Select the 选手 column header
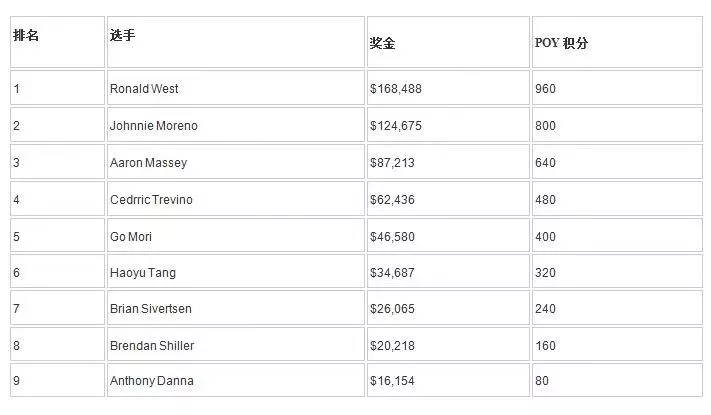 (x=236, y=42)
